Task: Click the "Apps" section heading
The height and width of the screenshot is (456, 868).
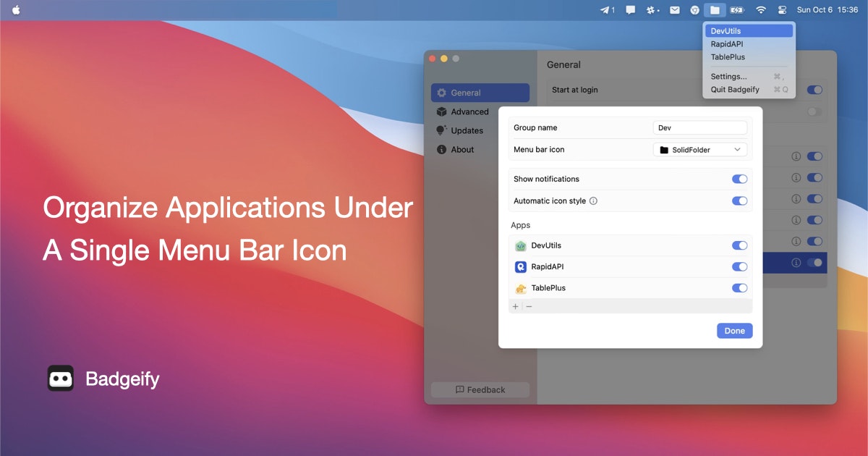Action: [521, 225]
